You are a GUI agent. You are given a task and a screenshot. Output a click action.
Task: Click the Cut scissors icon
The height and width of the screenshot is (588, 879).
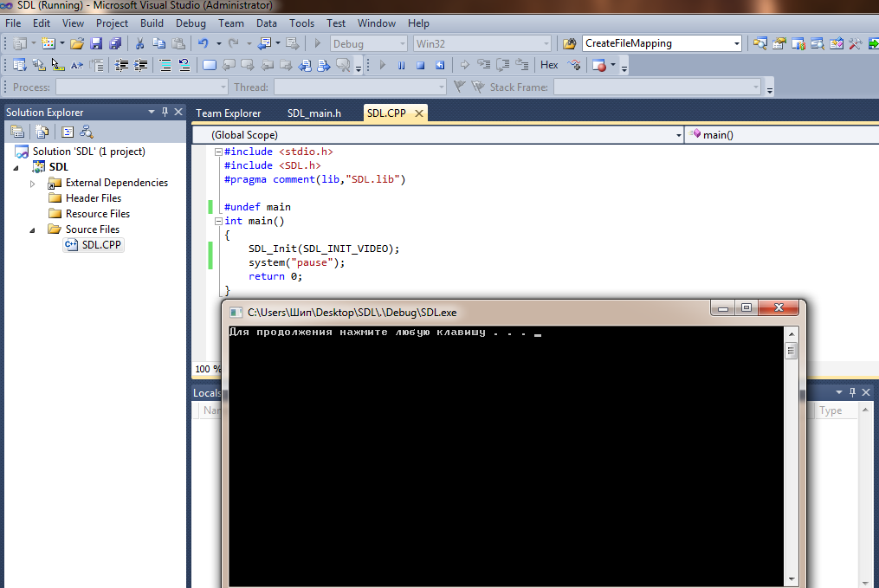tap(139, 43)
